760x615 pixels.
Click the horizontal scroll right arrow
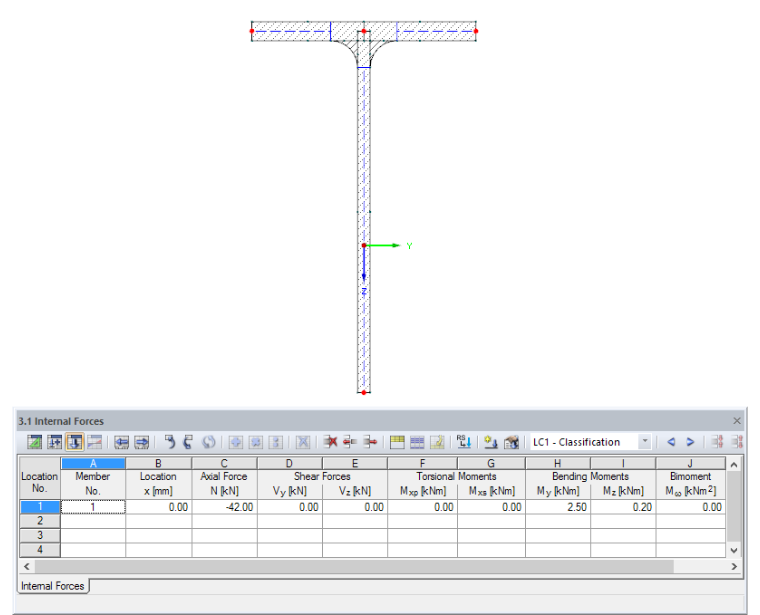tap(734, 566)
